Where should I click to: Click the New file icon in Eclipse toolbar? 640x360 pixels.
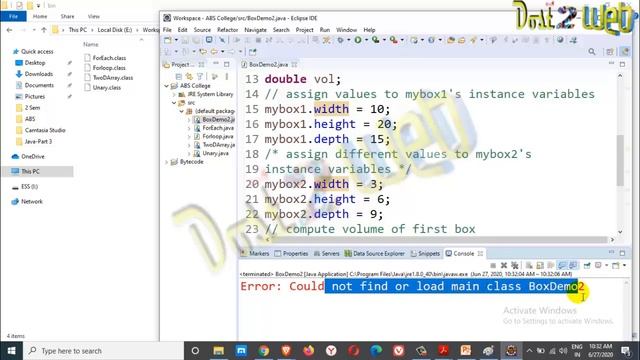click(168, 40)
